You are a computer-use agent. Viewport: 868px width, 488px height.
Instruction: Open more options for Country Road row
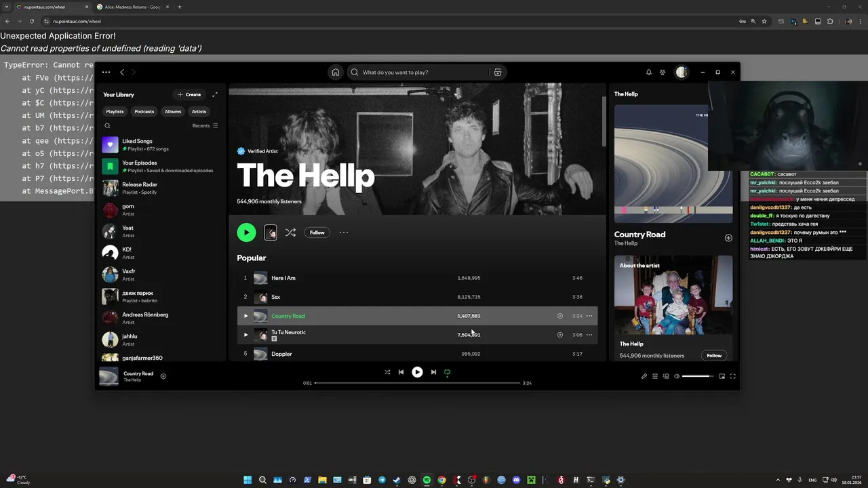click(x=589, y=316)
